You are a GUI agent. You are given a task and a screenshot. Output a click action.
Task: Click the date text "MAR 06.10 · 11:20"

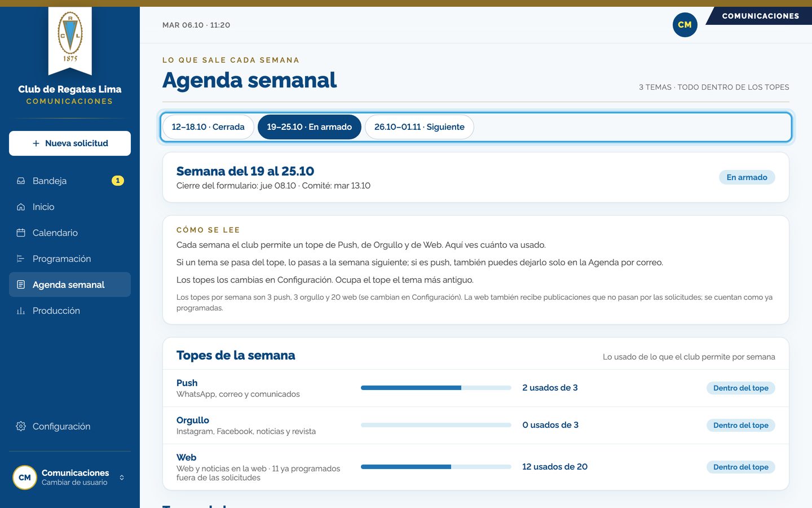(x=196, y=25)
